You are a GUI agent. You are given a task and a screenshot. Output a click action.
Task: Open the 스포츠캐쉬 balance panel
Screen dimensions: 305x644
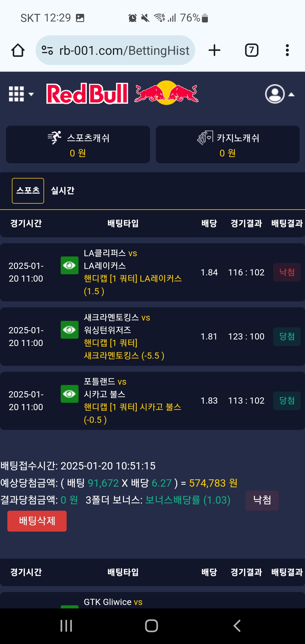[78, 144]
